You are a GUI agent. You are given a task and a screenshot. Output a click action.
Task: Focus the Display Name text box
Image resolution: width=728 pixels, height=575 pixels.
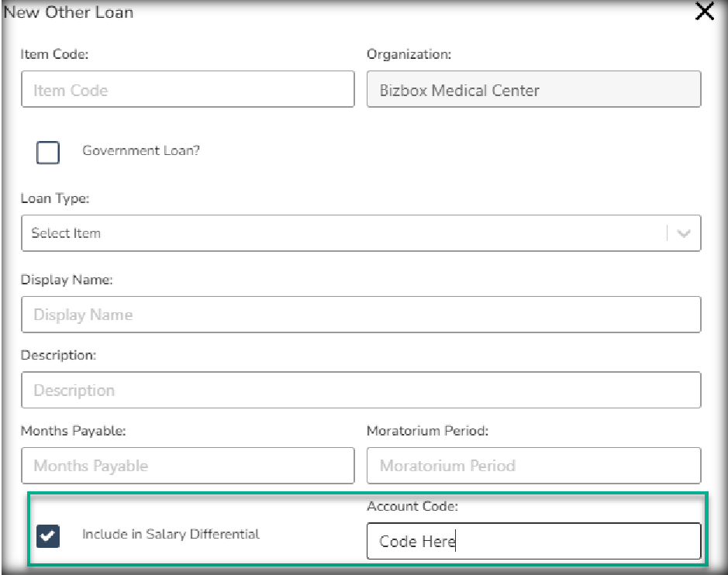coord(361,315)
